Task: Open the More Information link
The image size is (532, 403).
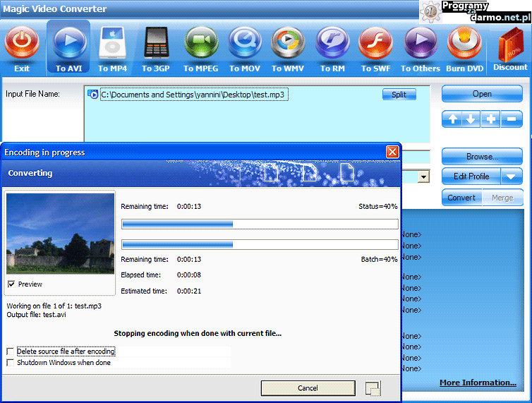Action: (478, 383)
